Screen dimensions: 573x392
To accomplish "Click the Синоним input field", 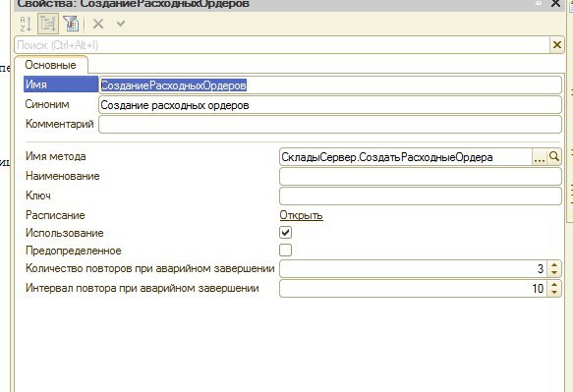I will pos(330,105).
